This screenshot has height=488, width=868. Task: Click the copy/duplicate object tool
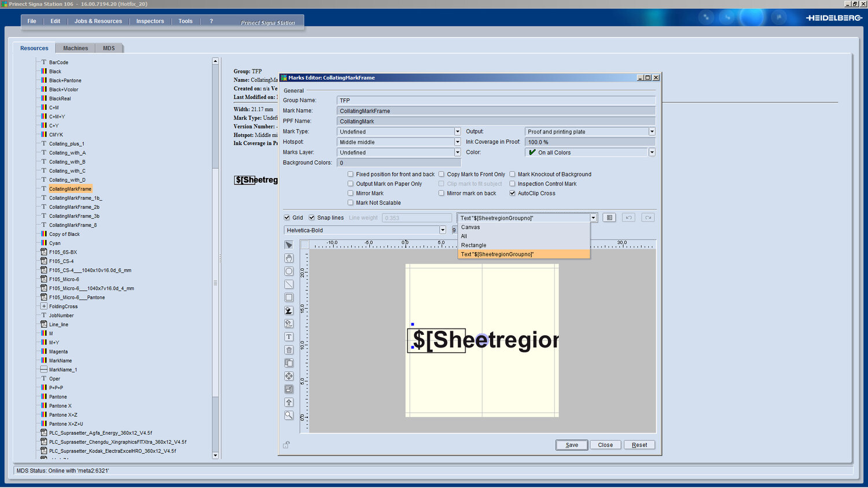289,363
